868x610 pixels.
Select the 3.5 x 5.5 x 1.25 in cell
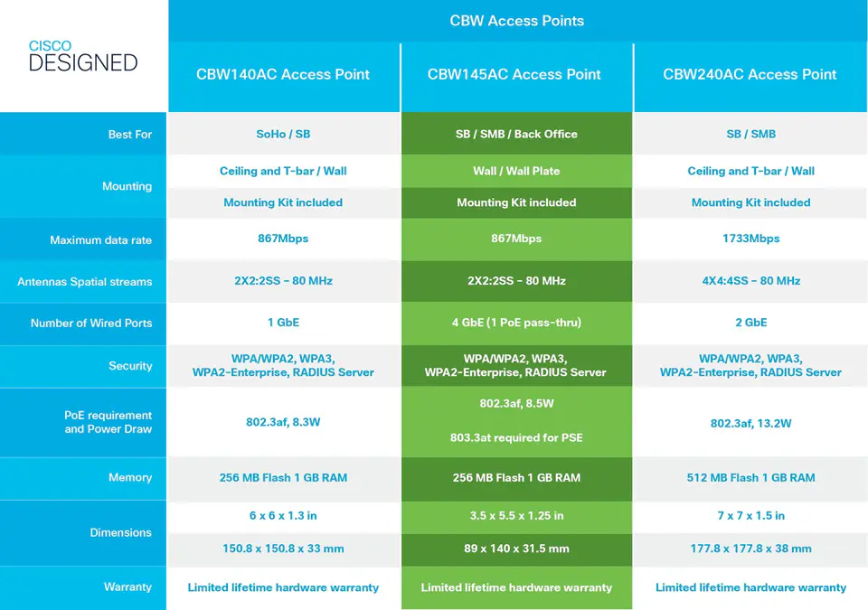516,516
